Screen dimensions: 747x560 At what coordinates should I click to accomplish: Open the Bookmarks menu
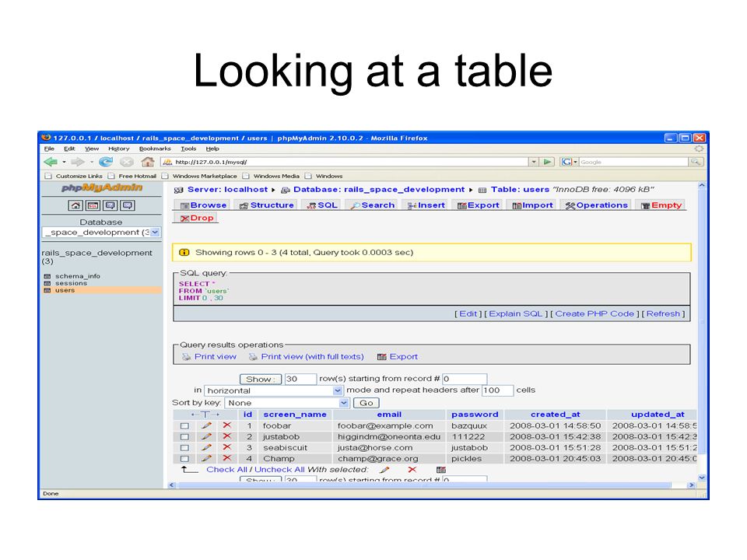pyautogui.click(x=155, y=149)
